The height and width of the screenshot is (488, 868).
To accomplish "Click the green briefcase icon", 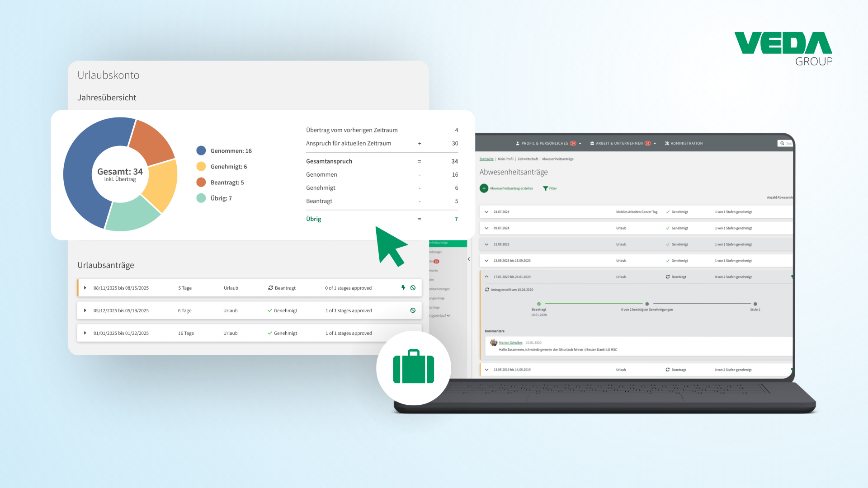I will click(413, 367).
